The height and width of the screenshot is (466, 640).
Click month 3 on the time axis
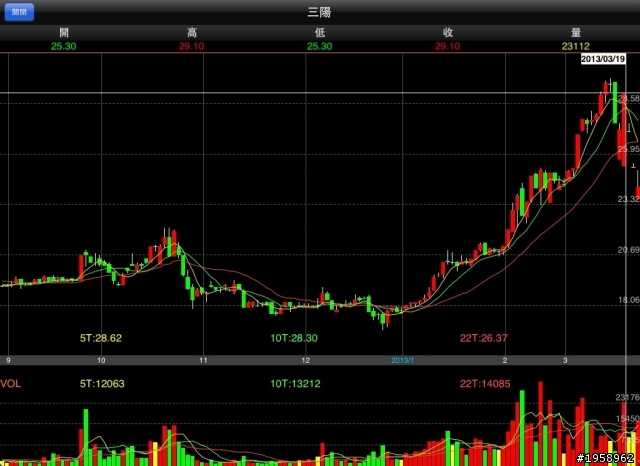[565, 360]
